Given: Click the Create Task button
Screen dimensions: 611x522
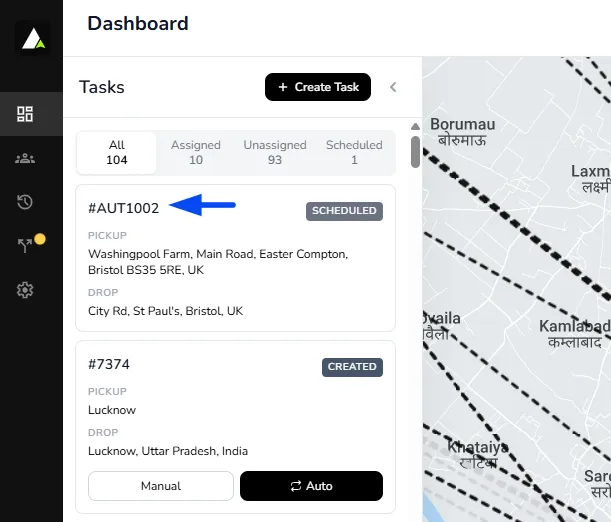Looking at the screenshot, I should click(318, 87).
